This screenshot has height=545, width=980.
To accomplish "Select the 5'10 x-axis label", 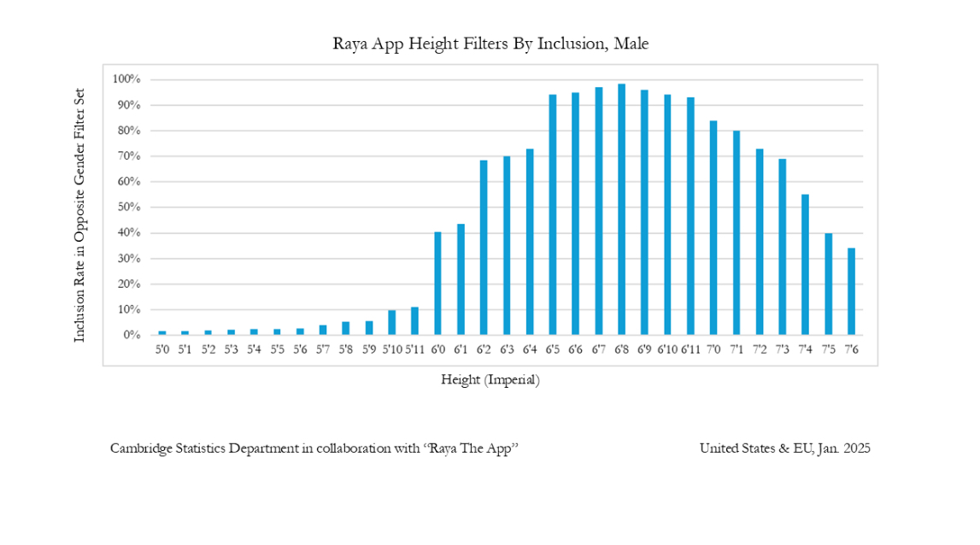I will coord(392,349).
